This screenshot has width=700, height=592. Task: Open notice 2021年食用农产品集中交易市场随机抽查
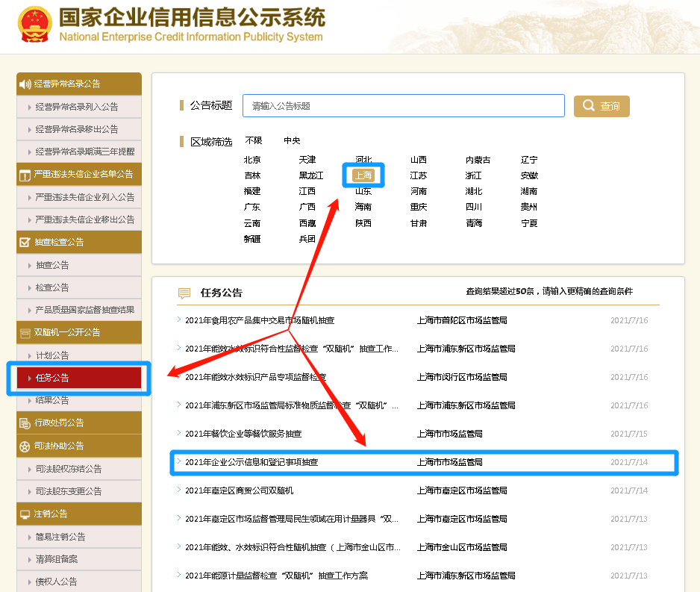260,320
